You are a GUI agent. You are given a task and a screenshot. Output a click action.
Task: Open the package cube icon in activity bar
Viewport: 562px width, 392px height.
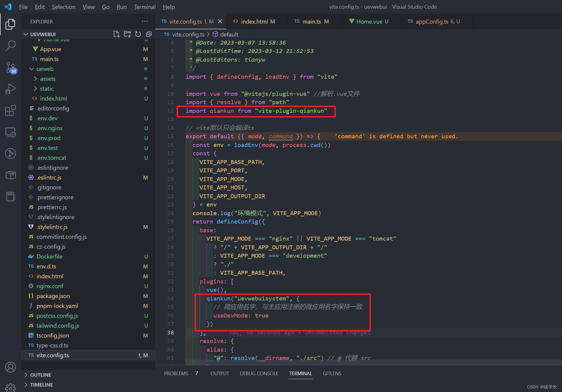(10, 175)
